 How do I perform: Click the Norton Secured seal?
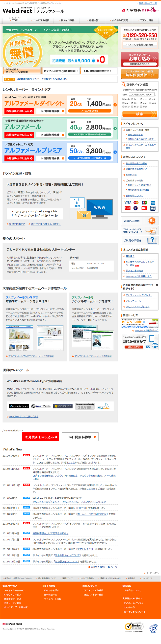point(134,627)
